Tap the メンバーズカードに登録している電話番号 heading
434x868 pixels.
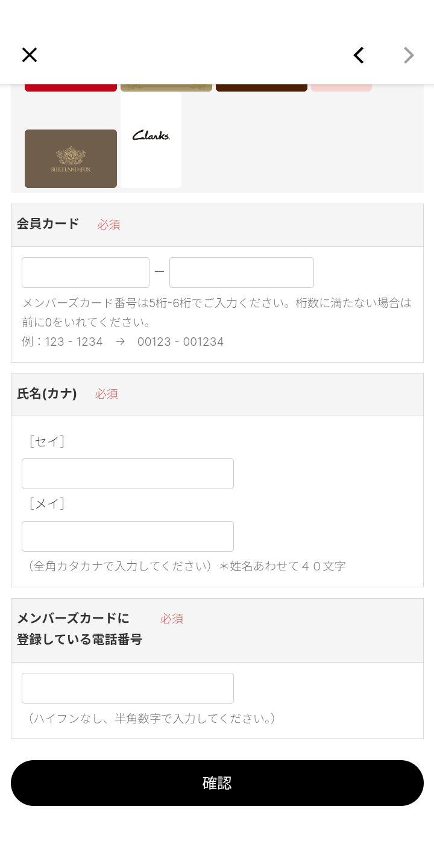[79, 629]
